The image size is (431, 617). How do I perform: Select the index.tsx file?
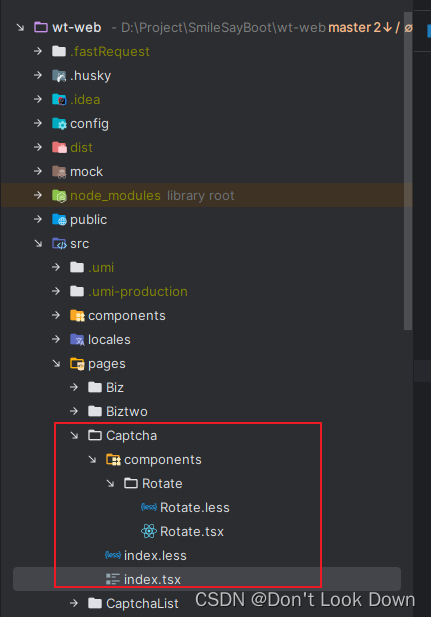207,579
